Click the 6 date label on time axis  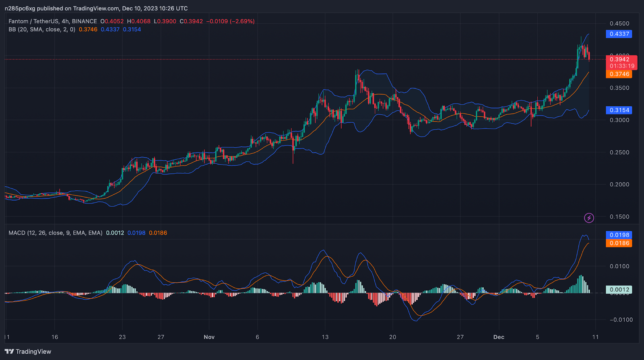point(258,337)
